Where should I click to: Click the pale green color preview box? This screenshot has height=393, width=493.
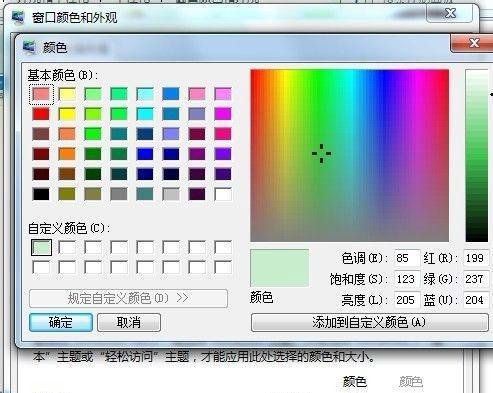(279, 268)
